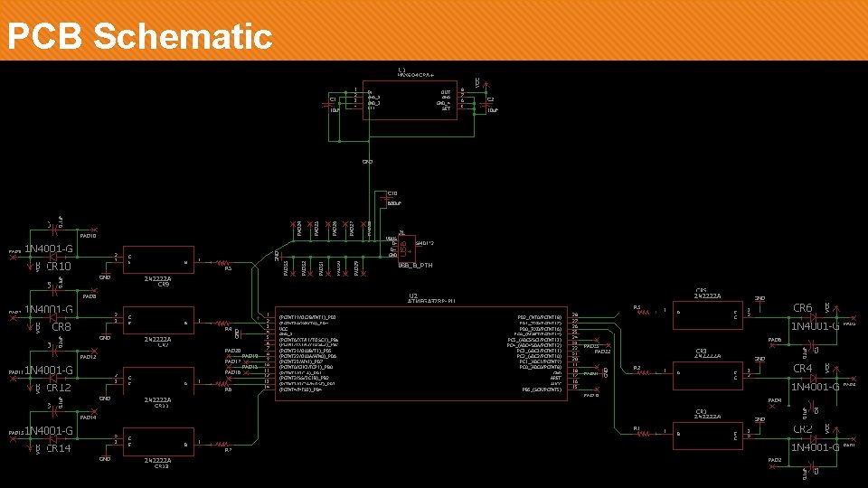868x488 pixels.
Task: Select the CR2 diode symbol
Action: tap(813, 439)
